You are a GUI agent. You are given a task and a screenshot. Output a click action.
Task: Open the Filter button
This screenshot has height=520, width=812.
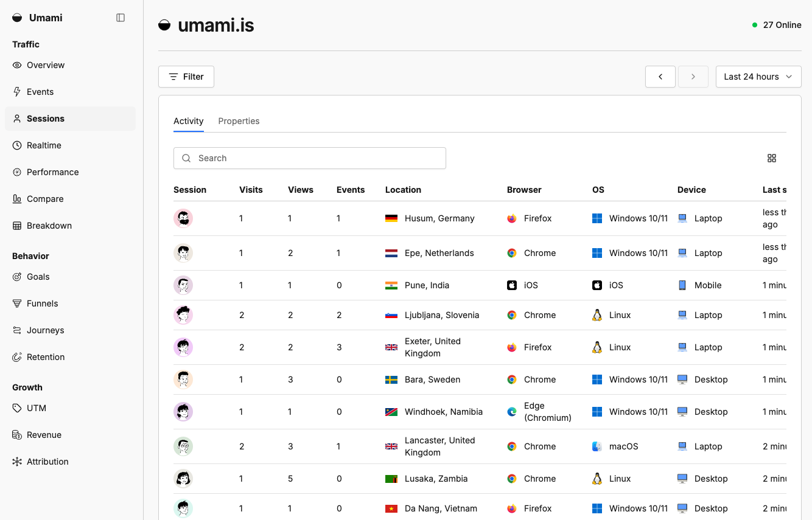point(186,77)
